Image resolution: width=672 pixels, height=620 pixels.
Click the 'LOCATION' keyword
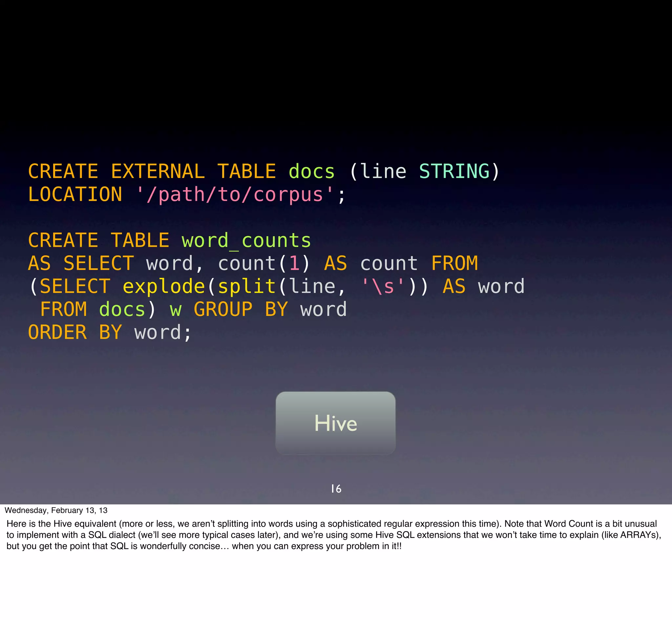pyautogui.click(x=75, y=195)
